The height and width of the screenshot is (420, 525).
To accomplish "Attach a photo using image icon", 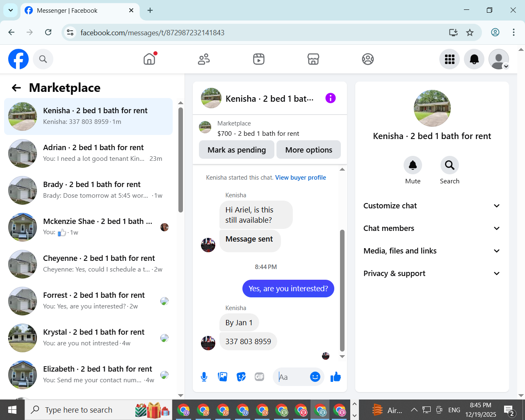I will coord(223,377).
